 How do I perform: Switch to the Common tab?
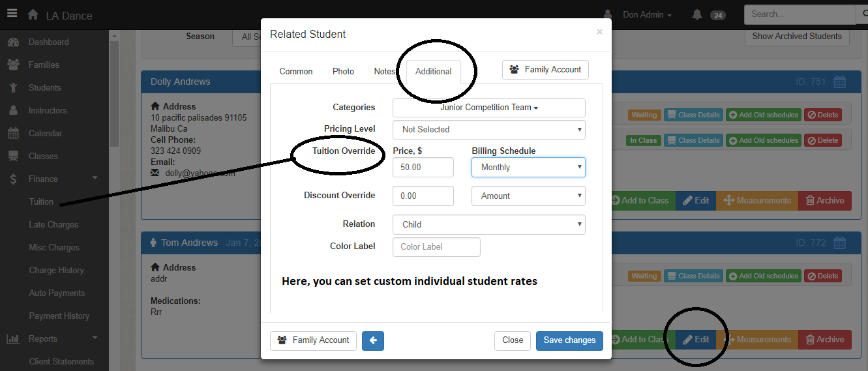(296, 72)
